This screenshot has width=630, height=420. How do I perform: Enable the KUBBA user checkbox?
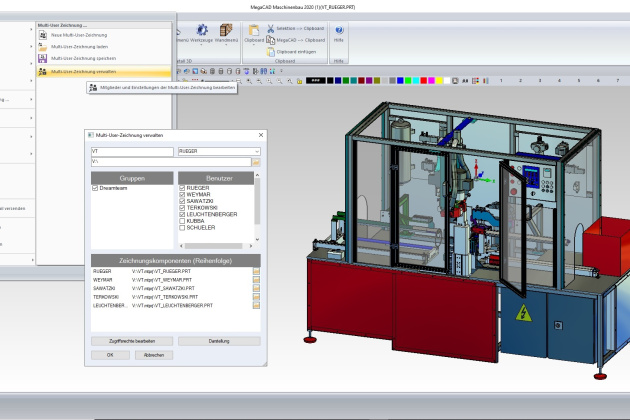[181, 220]
